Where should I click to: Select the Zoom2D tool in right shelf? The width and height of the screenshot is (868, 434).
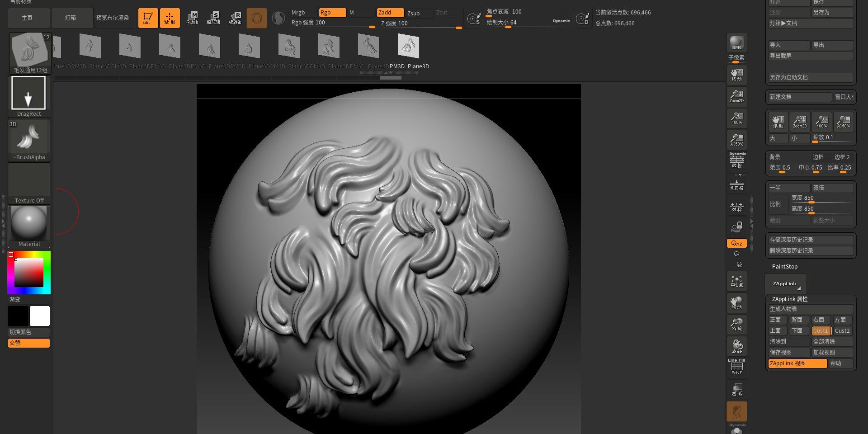pos(736,96)
